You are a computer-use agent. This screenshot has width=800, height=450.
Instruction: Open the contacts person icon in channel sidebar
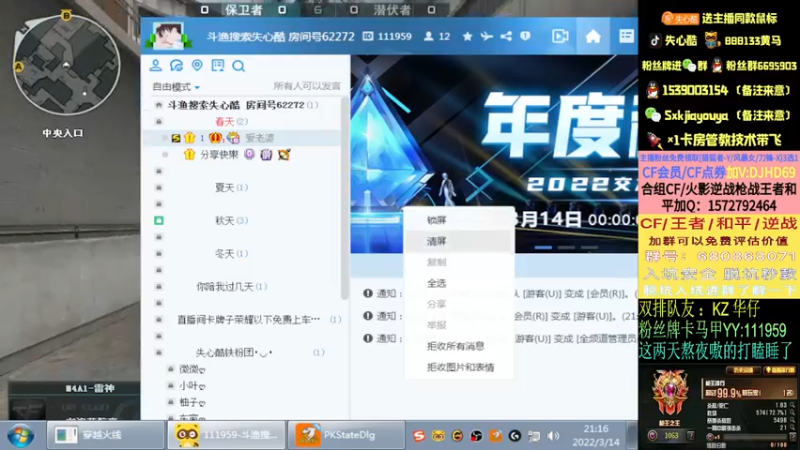click(156, 65)
